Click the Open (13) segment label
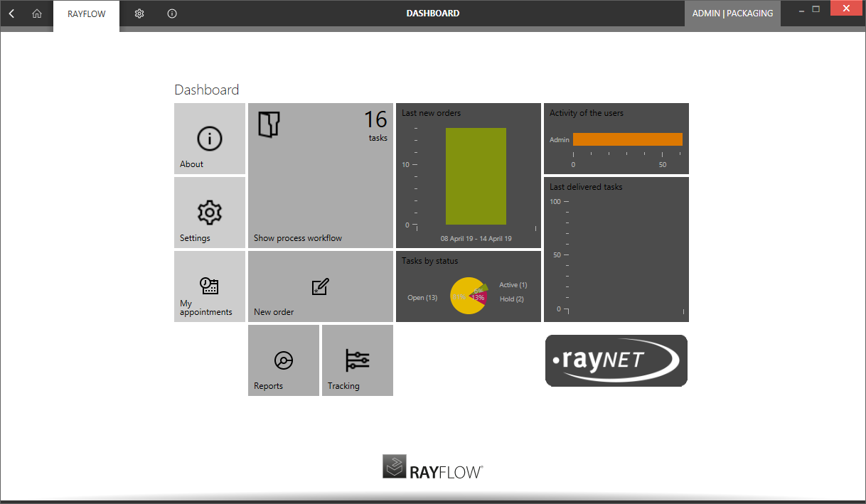 [x=422, y=297]
